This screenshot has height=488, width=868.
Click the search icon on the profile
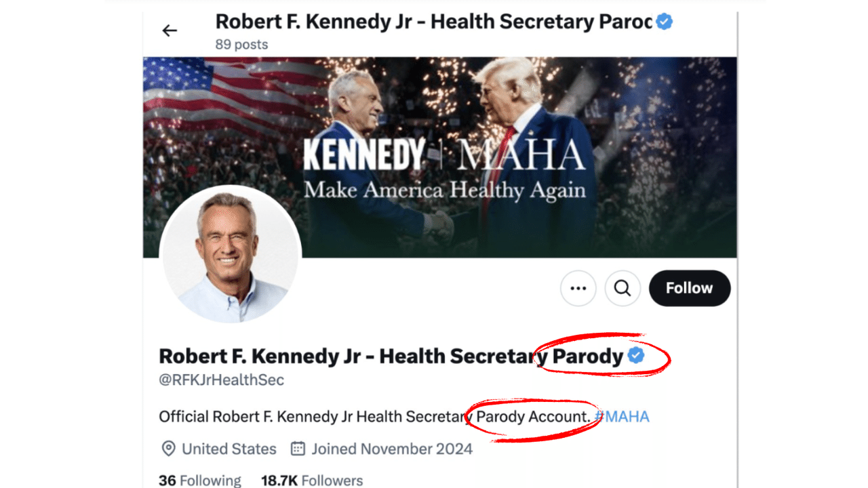click(622, 288)
